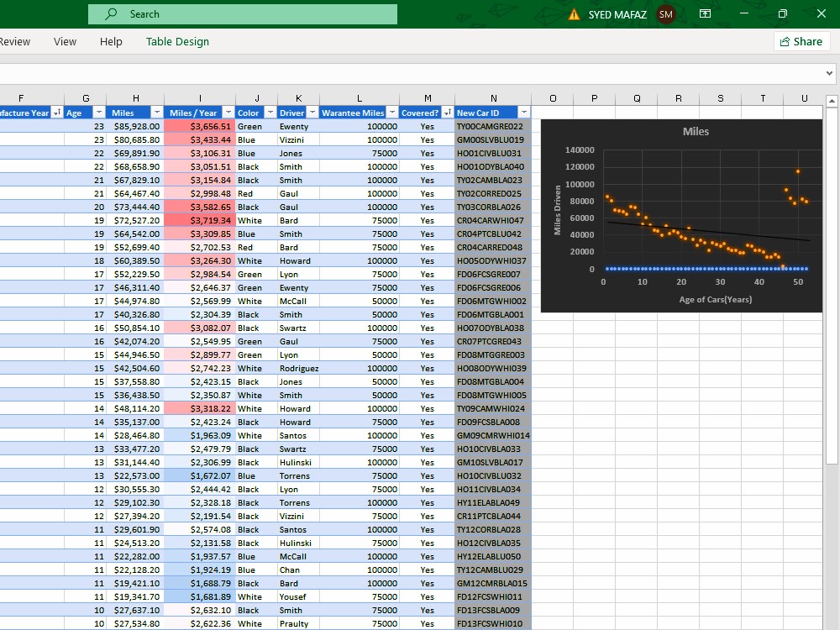The height and width of the screenshot is (630, 840).
Task: Open SM profile avatar
Action: tap(666, 14)
